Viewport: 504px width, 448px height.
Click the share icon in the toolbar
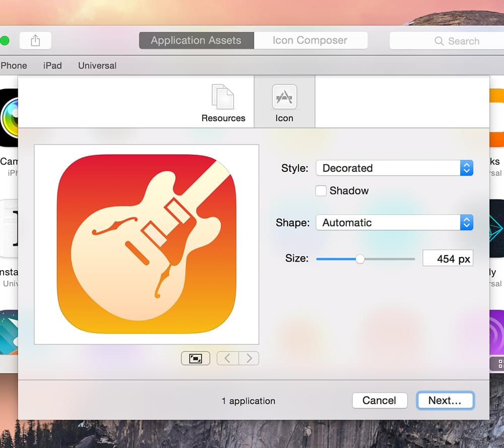coord(35,41)
